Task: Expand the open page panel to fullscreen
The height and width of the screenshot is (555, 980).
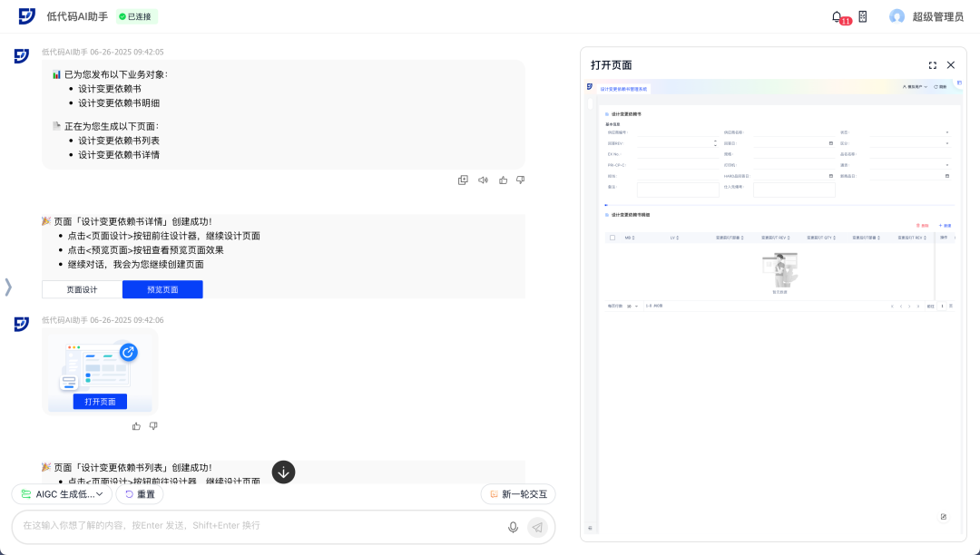Action: (932, 65)
